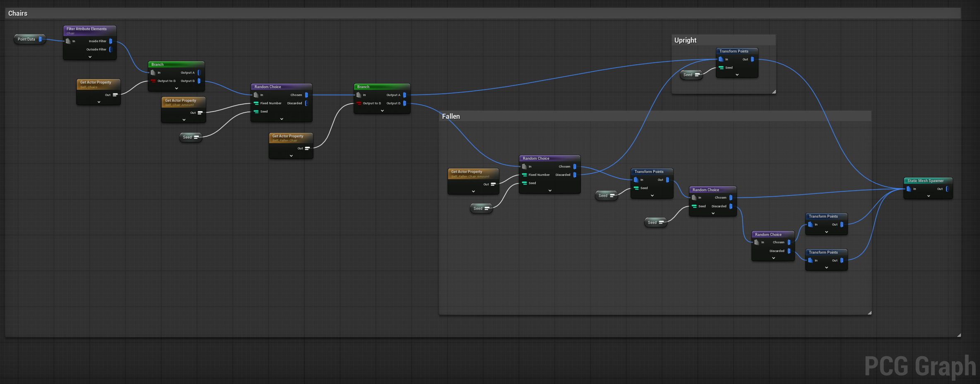Viewport: 980px width, 384px height.
Task: Expand the Static Mesh Spawner node chevron
Action: (x=929, y=196)
